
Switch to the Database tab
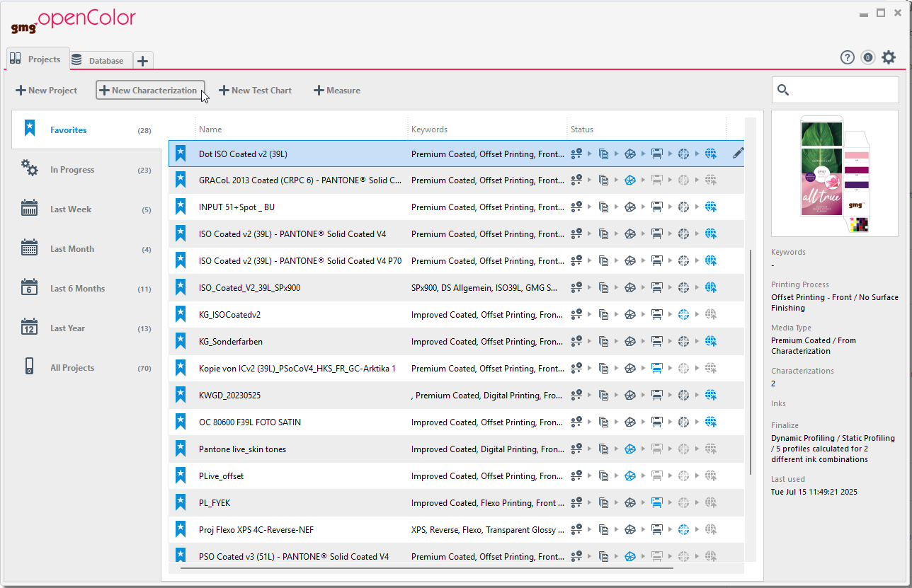pos(101,60)
